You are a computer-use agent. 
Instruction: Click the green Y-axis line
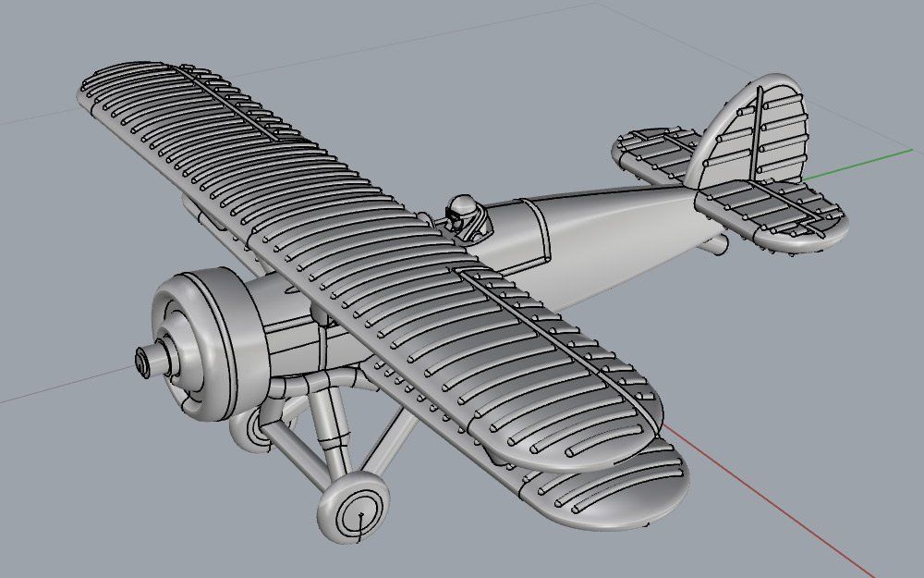(858, 164)
